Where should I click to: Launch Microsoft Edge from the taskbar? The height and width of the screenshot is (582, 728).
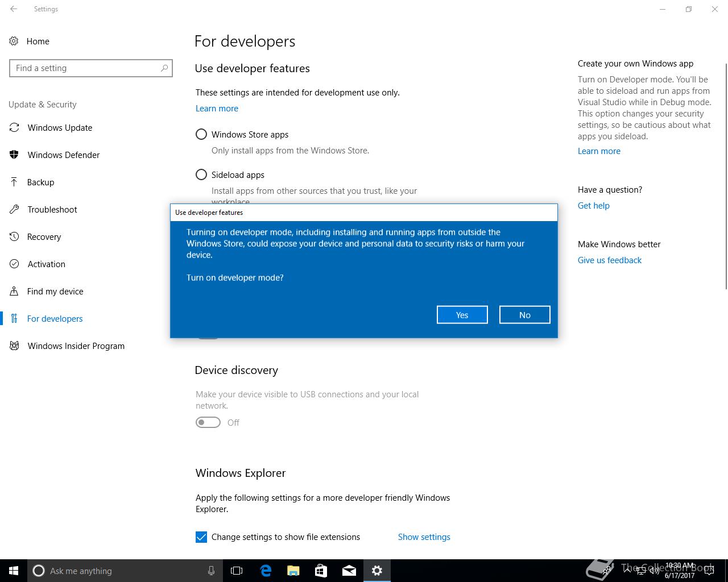266,571
